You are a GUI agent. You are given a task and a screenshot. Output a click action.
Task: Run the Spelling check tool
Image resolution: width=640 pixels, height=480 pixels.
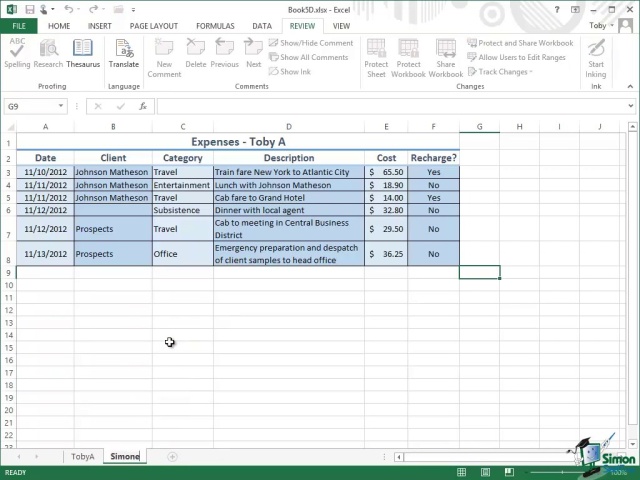point(17,53)
